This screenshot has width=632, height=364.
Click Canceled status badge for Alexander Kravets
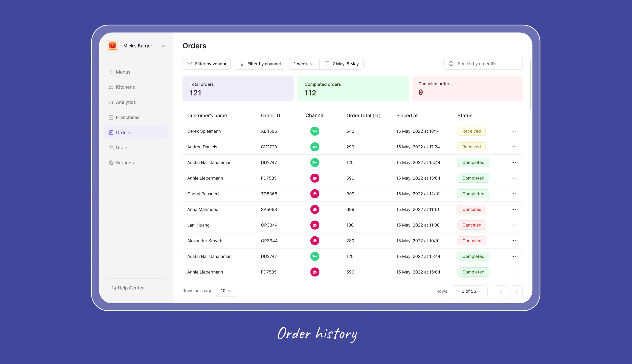472,241
